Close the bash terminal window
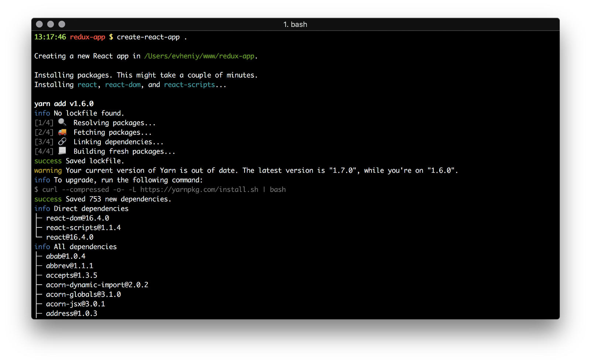Screen dimensions: 591x364 pyautogui.click(x=40, y=24)
